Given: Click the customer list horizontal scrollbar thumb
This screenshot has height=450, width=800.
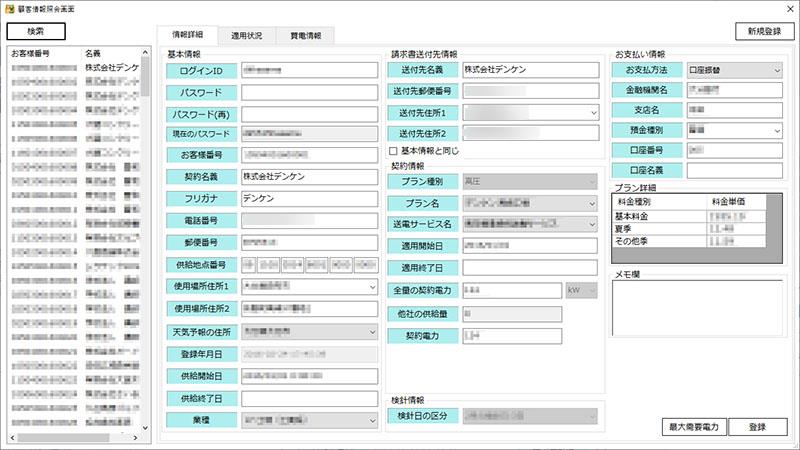Looking at the screenshot, I should coord(63,438).
